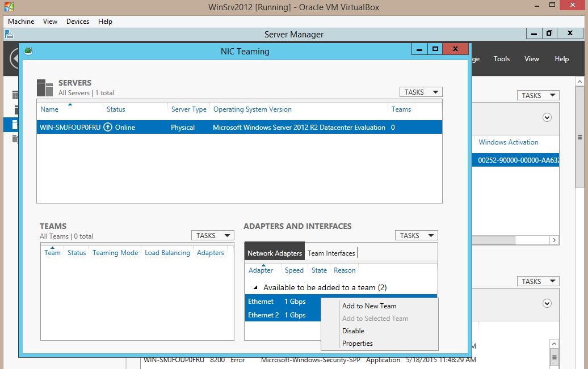Select the Ethernet adapter row
The image size is (588, 369).
(283, 302)
